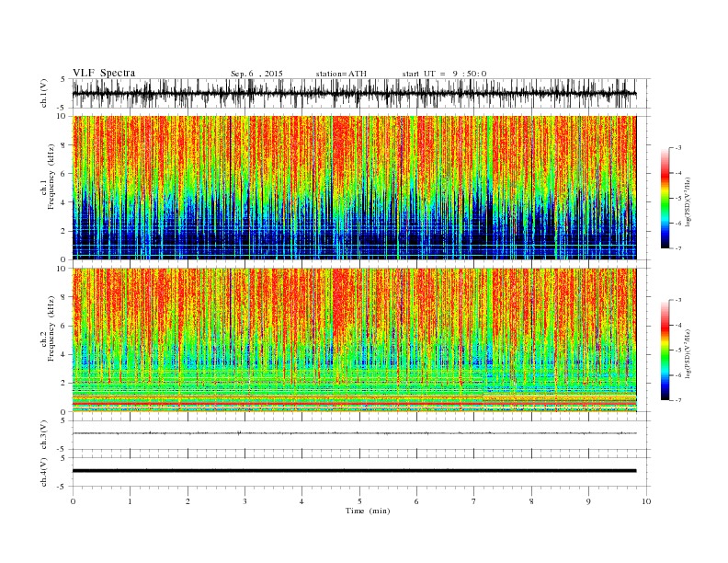
Task: Click inside the ch.2 spectrogram panel
Action: (x=354, y=340)
